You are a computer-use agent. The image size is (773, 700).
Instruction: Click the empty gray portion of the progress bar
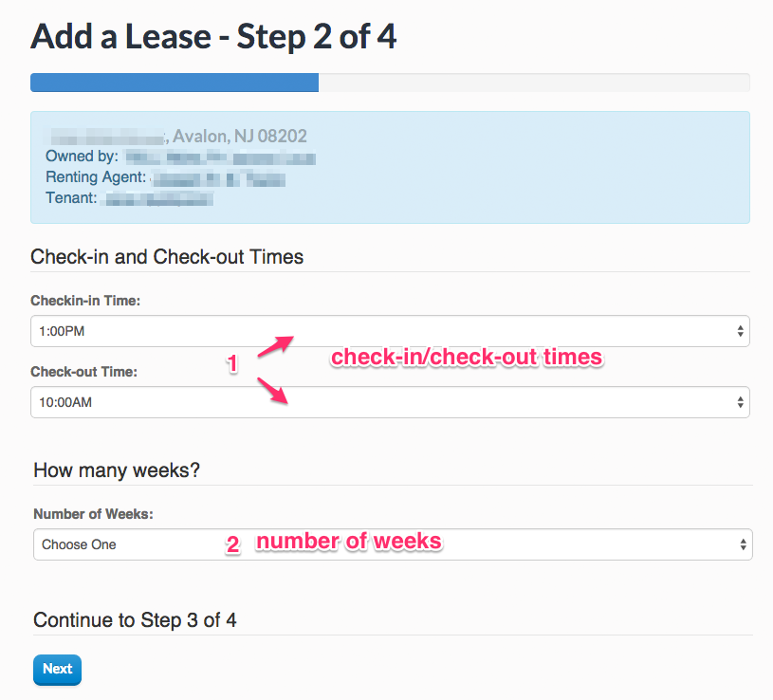point(533,83)
